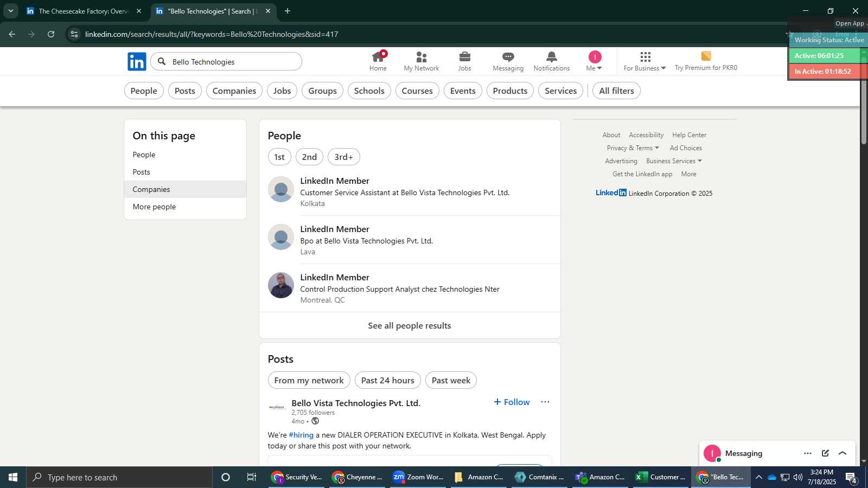Expand Privacy & Terms footer menu
Viewport: 868px width, 488px height.
tap(633, 148)
